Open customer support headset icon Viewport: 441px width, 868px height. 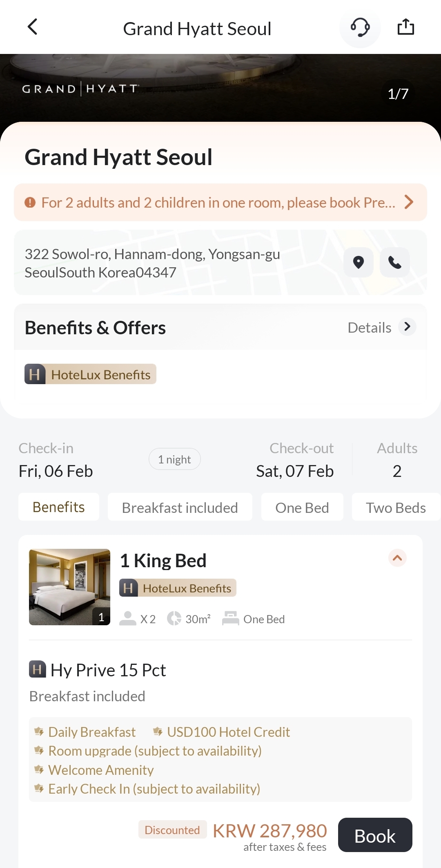click(360, 28)
